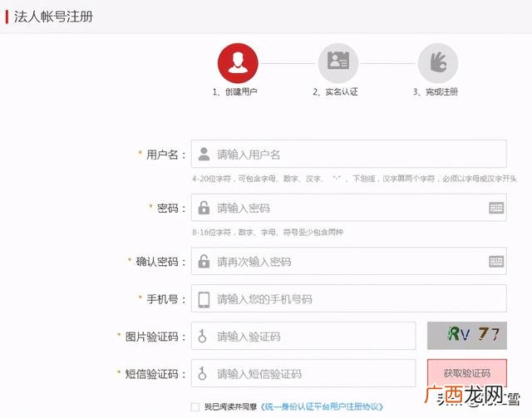Viewport: 532px width, 418px height.
Task: Click the phone icon in the 手机号 field
Action: [x=204, y=299]
